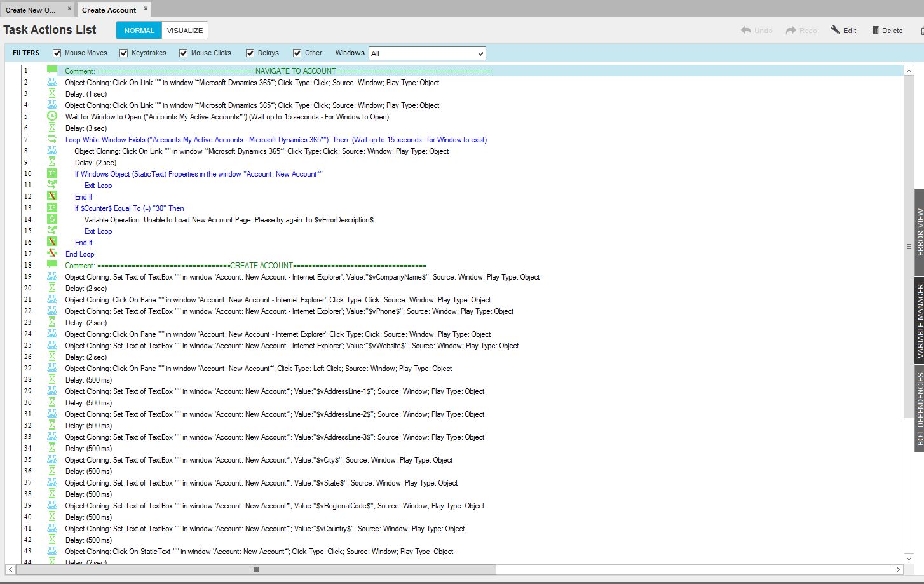Viewport: 924px width, 584px height.
Task: Click the Edit wrench icon
Action: [836, 31]
